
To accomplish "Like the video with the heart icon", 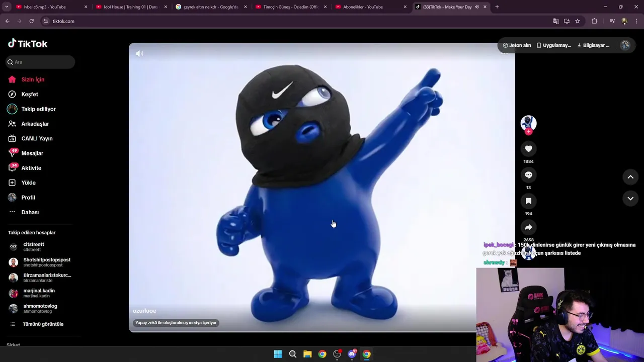I will [528, 149].
